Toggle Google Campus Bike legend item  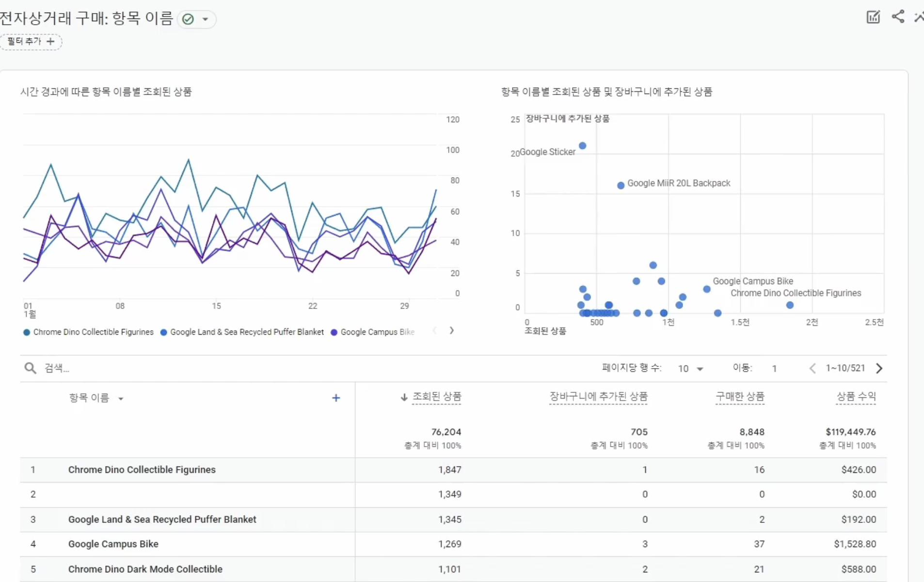click(372, 332)
